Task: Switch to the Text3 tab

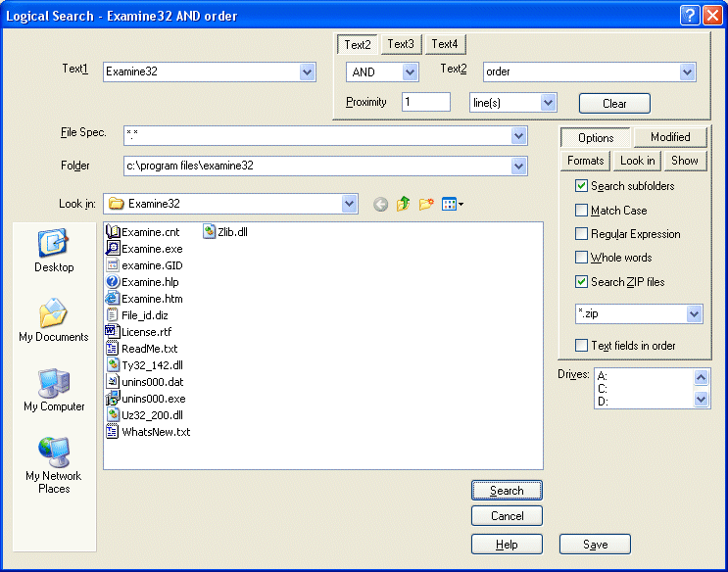Action: (x=401, y=44)
